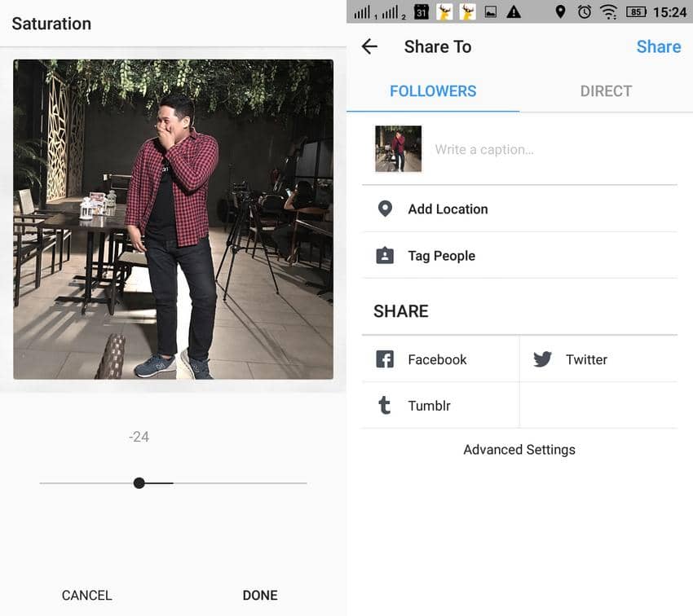Click the Tumblr logo icon
The width and height of the screenshot is (693, 616).
coord(385,406)
